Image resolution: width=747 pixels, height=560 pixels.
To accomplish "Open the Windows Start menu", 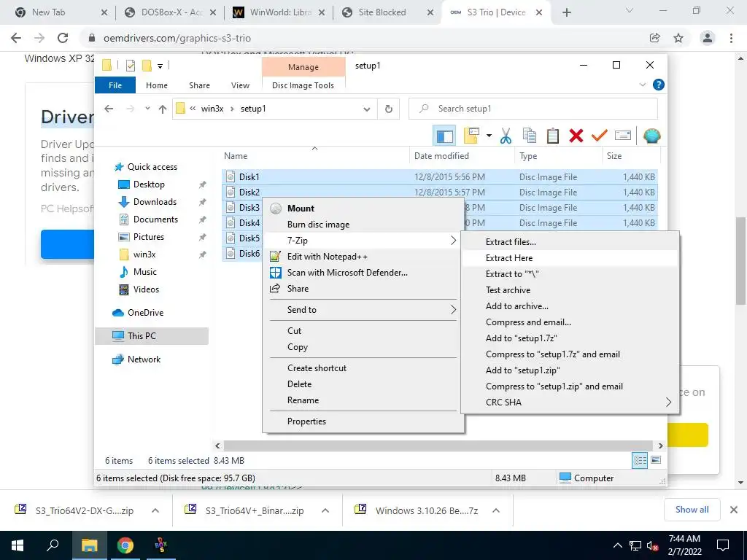I will [x=18, y=545].
